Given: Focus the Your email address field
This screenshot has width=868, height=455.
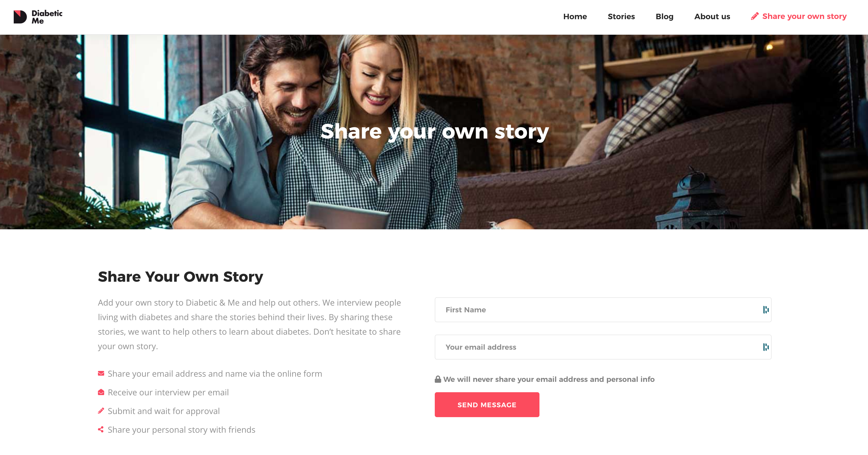Looking at the screenshot, I should click(603, 347).
